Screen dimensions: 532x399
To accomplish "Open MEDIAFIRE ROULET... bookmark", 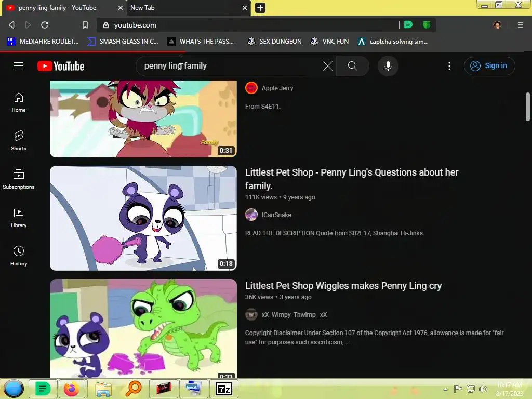I will point(43,42).
